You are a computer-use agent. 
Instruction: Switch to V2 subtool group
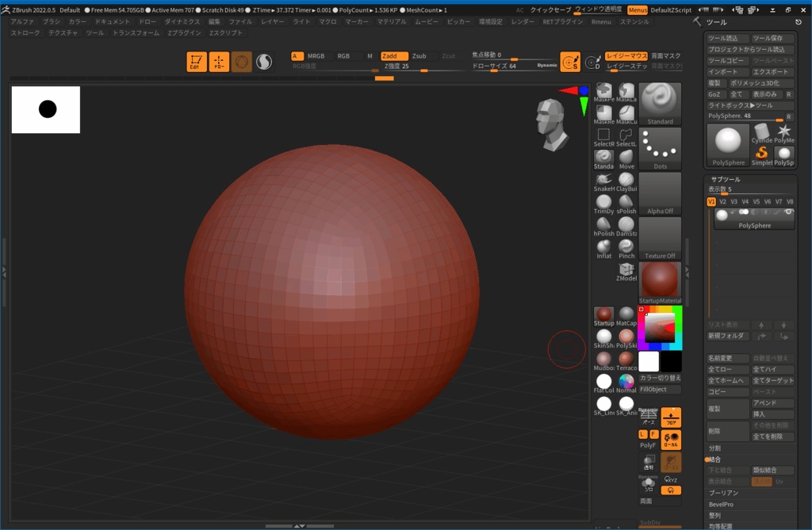tap(722, 201)
